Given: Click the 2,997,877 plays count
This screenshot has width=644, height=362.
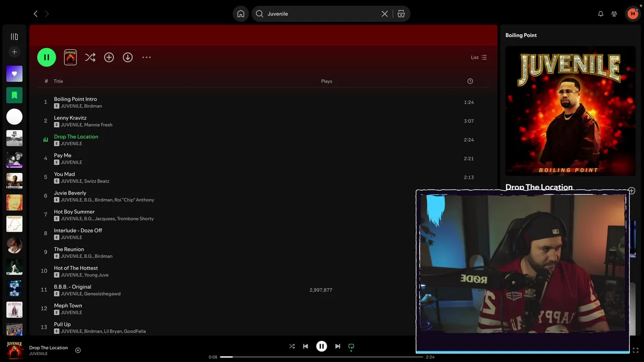Looking at the screenshot, I should coord(321,290).
